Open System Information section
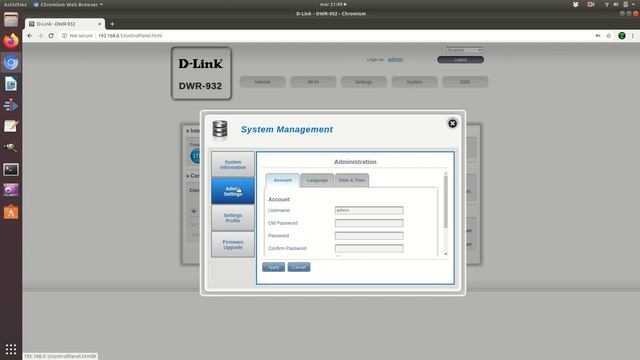The height and width of the screenshot is (360, 640). click(x=233, y=164)
